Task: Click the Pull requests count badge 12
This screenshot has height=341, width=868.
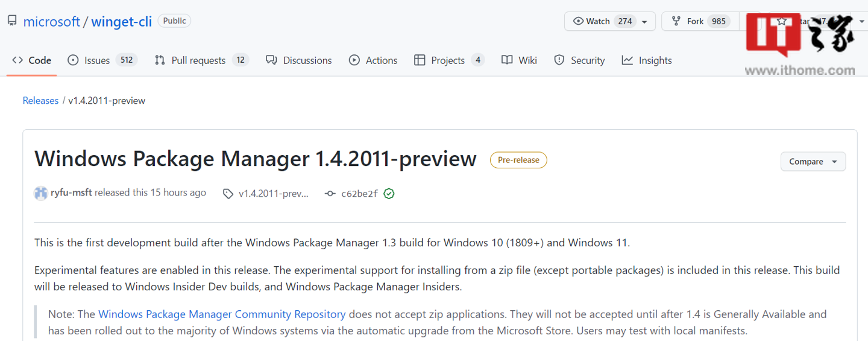Action: click(241, 60)
